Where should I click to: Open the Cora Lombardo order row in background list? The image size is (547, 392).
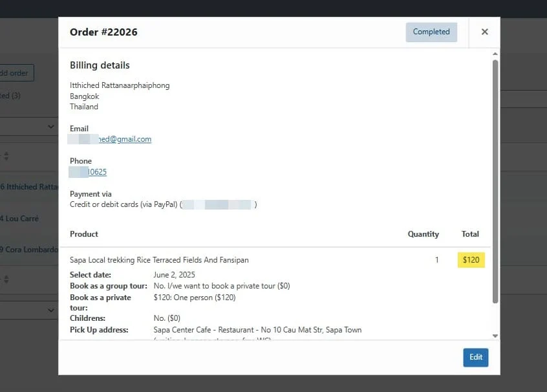29,250
